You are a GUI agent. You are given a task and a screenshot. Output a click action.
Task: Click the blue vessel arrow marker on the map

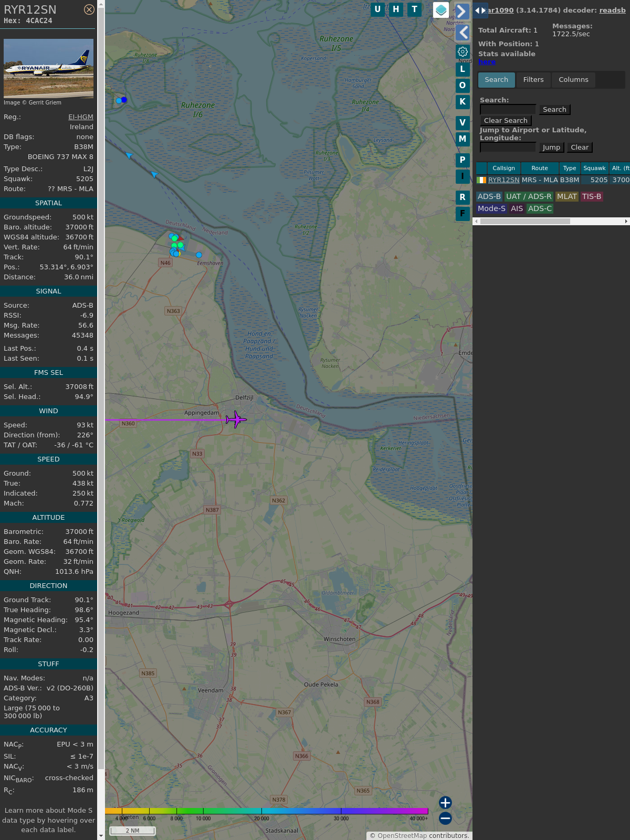pyautogui.click(x=154, y=174)
